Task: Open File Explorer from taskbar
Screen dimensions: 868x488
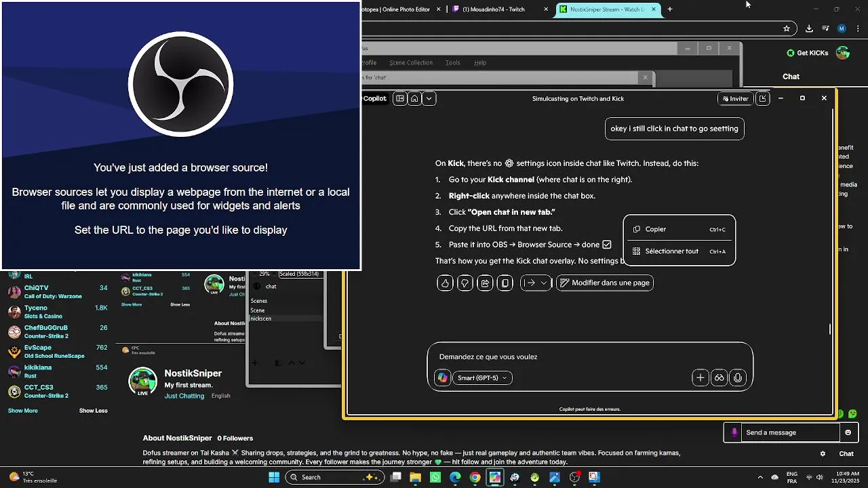Action: coord(415,477)
